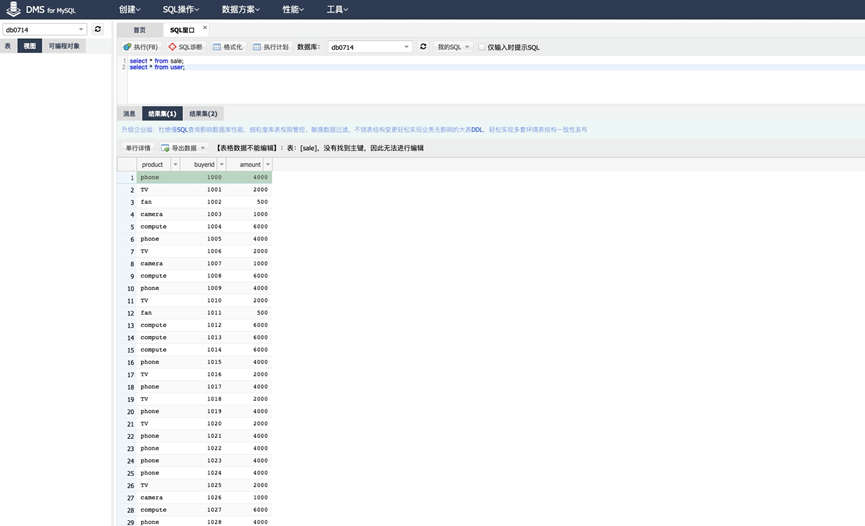Open the 工具 menu

[x=337, y=9]
